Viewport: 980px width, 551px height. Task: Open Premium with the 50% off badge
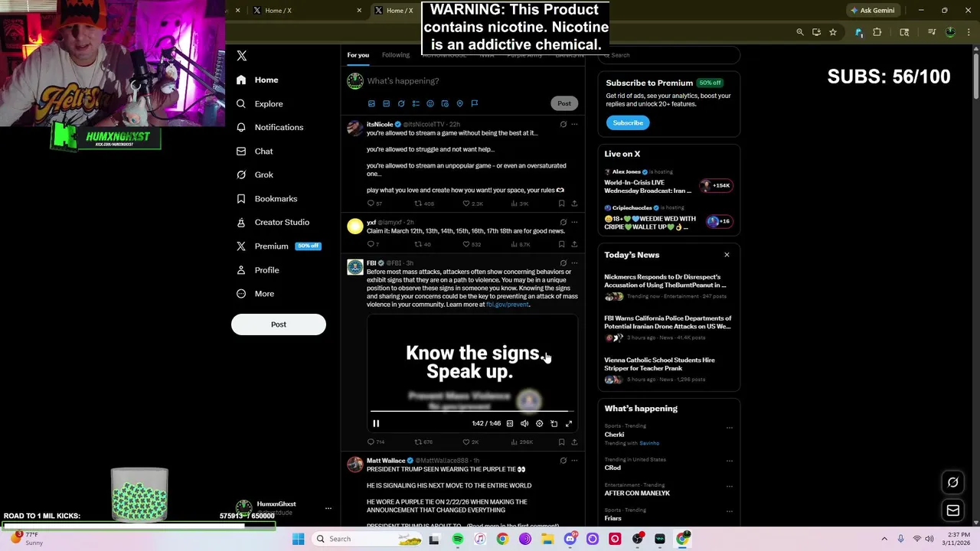pos(279,246)
